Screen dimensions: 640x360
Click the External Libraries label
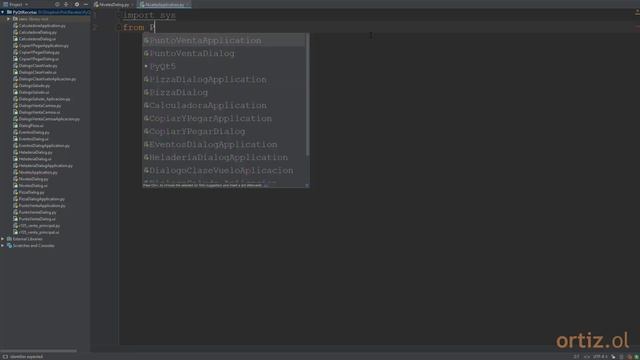pos(27,239)
